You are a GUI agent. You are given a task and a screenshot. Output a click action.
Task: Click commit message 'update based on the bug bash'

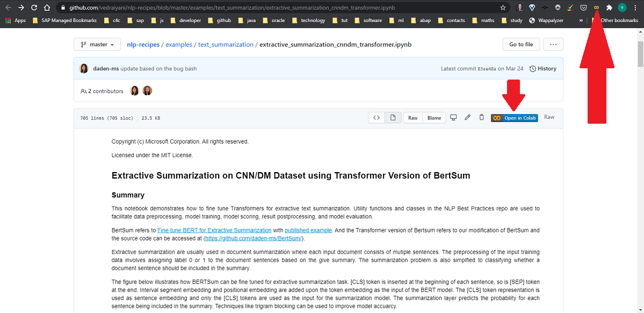158,69
